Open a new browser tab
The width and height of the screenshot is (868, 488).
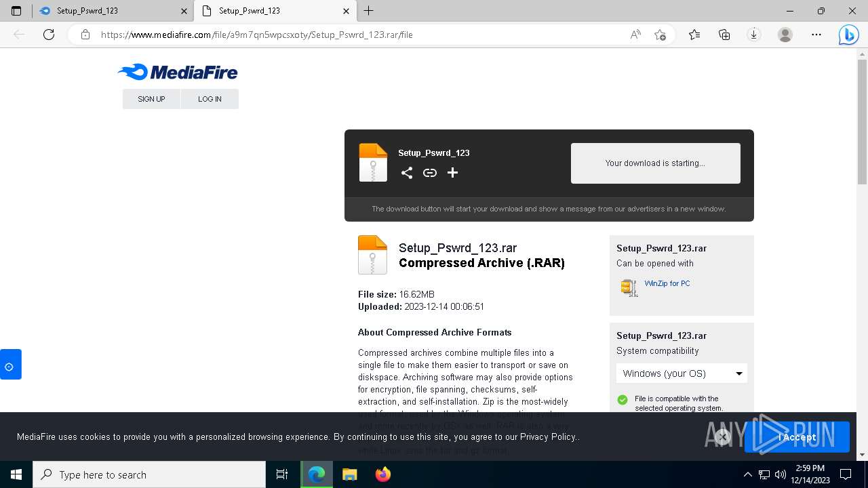click(x=369, y=11)
